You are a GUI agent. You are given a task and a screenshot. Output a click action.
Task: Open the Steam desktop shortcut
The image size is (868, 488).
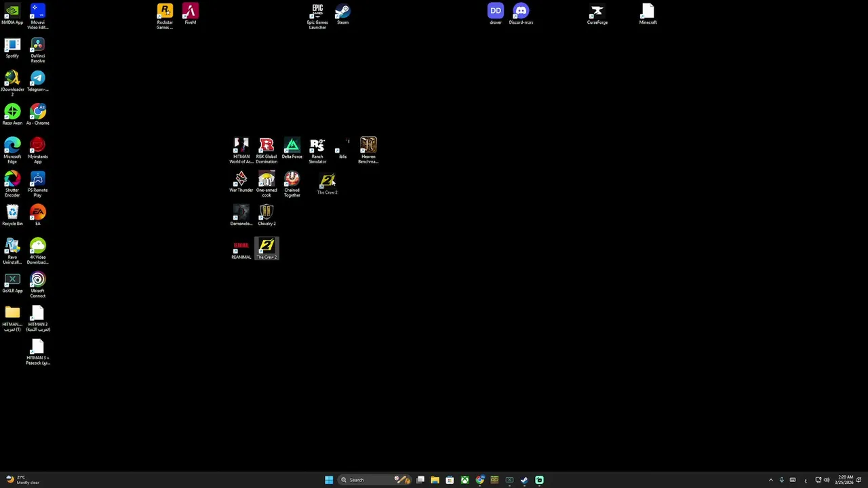click(342, 14)
